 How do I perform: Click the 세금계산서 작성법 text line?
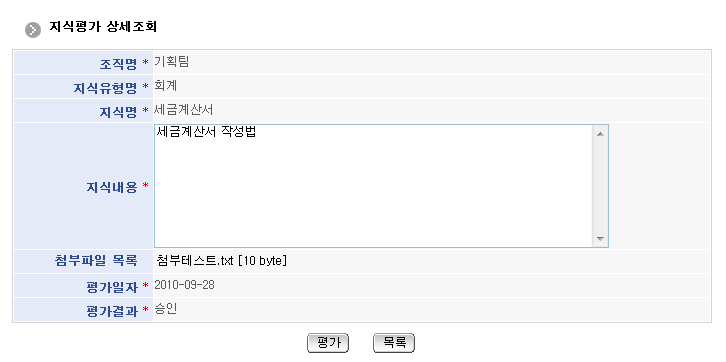tap(207, 132)
